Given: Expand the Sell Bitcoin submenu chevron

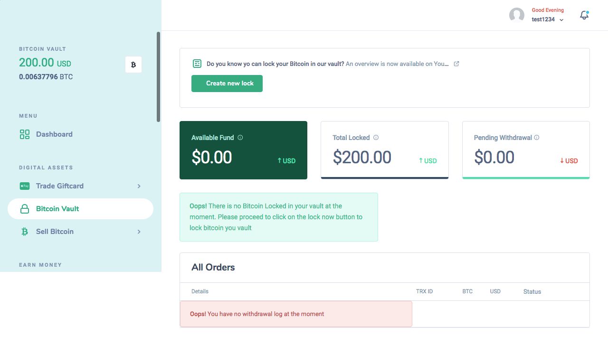Looking at the screenshot, I should 139,232.
